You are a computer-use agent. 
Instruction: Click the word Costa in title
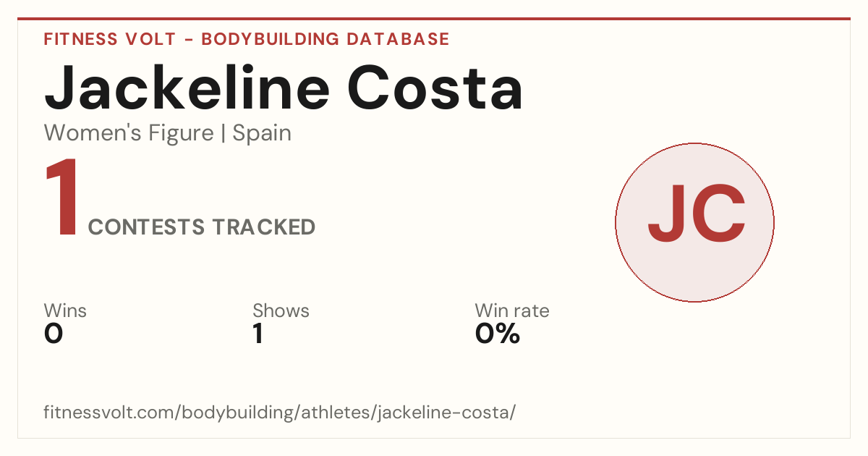tap(435, 87)
